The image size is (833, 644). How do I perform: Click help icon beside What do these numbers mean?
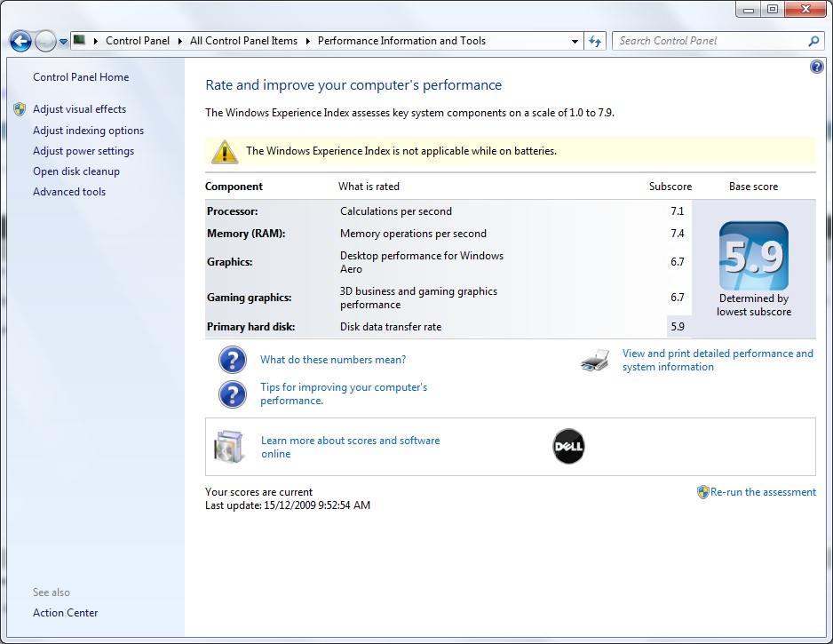(x=232, y=360)
